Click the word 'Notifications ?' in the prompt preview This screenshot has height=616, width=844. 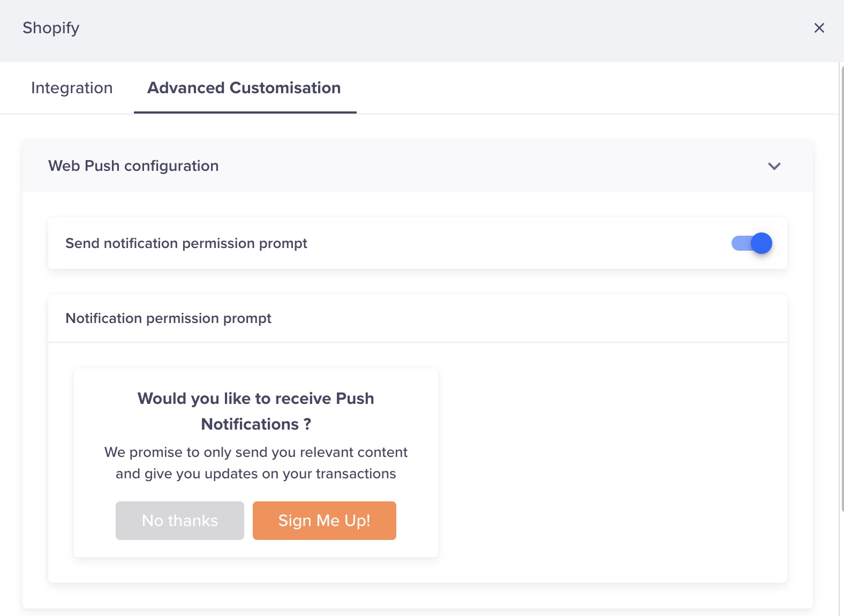[256, 424]
